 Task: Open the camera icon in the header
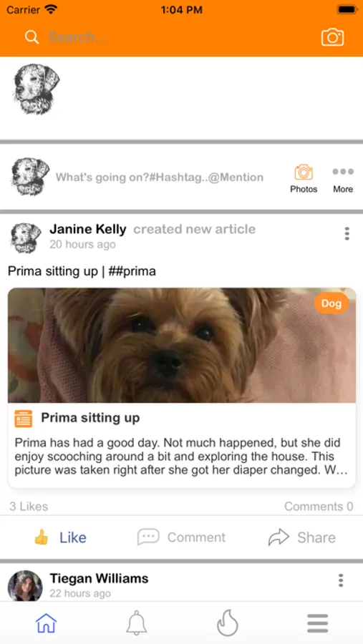(x=332, y=37)
